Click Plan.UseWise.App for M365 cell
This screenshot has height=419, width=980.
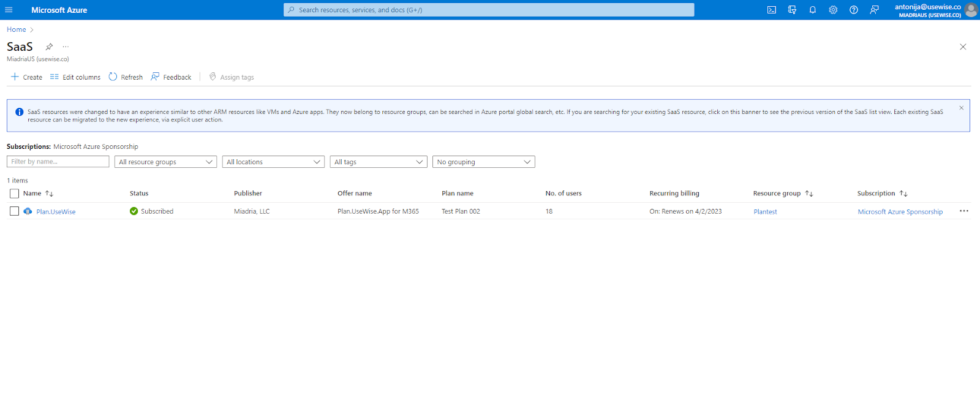tap(379, 211)
